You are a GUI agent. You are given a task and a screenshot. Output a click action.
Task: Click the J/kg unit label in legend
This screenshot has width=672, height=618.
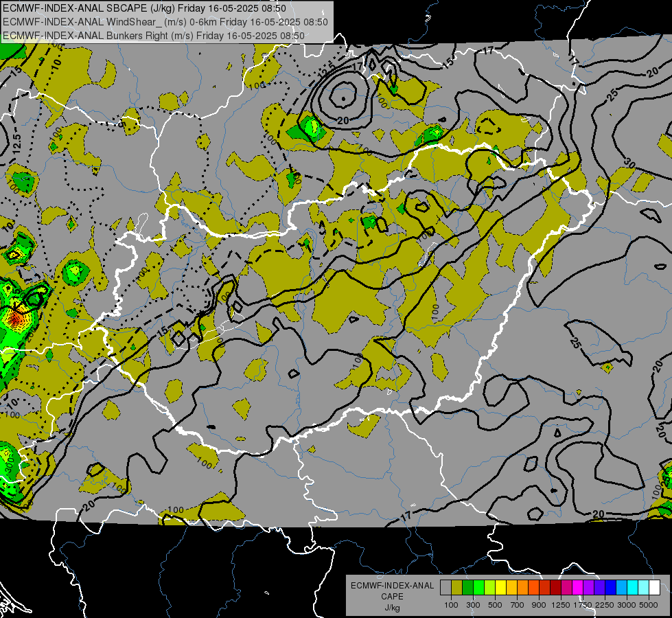click(x=392, y=608)
